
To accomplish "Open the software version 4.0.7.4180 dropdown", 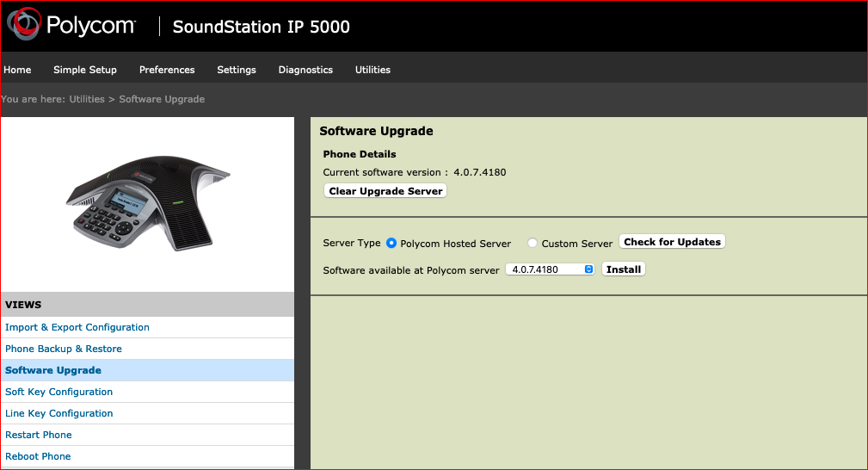I will click(551, 269).
